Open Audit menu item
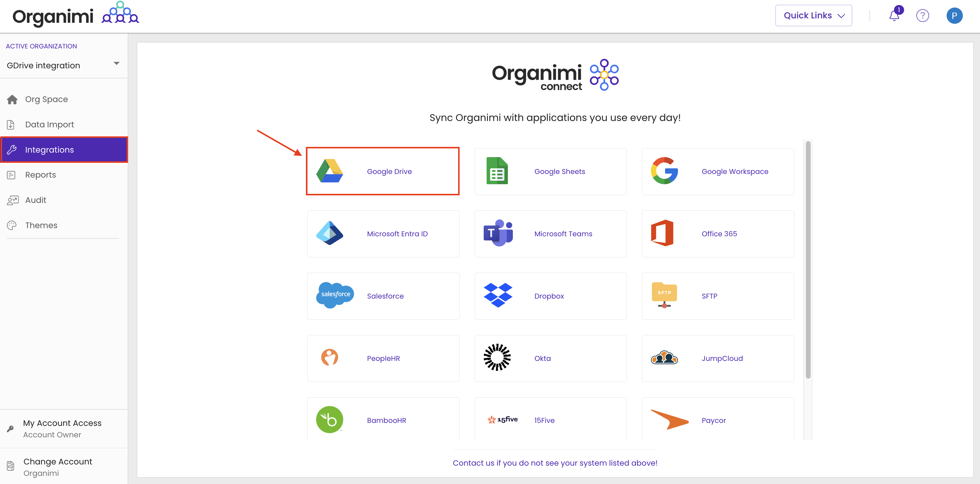 (64, 200)
